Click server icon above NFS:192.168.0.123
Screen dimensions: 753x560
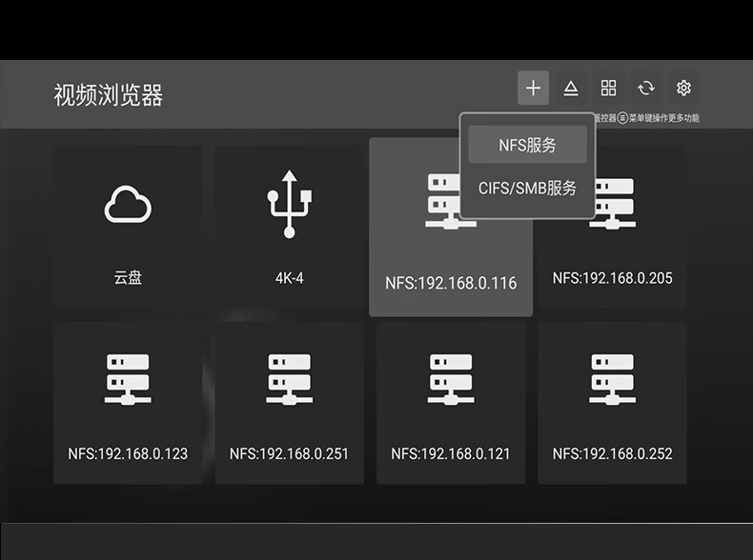[x=128, y=379]
